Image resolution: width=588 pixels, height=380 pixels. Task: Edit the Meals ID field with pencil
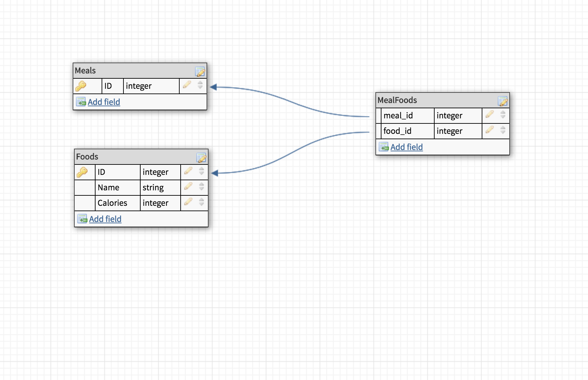click(187, 84)
